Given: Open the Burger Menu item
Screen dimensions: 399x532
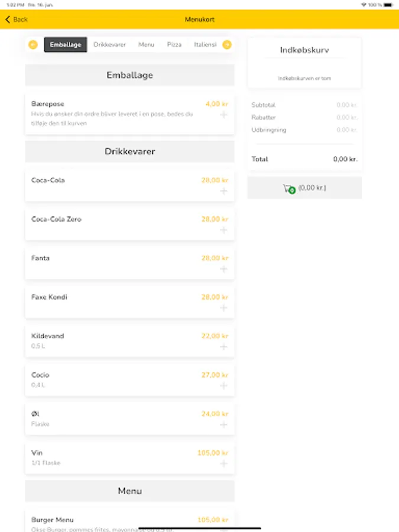Looking at the screenshot, I should click(53, 520).
